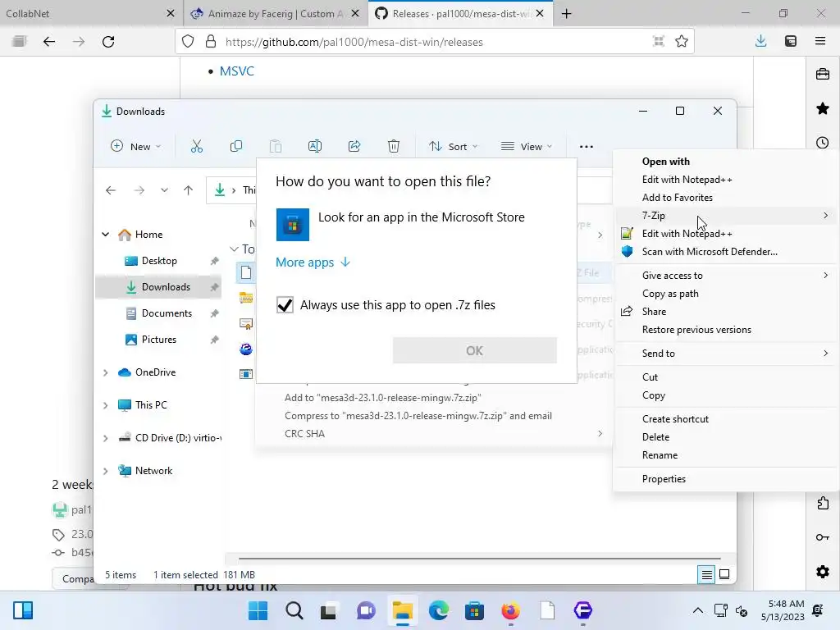The width and height of the screenshot is (840, 630).
Task: Choose Look for an app in the Microsoft Store
Action: pyautogui.click(x=417, y=225)
